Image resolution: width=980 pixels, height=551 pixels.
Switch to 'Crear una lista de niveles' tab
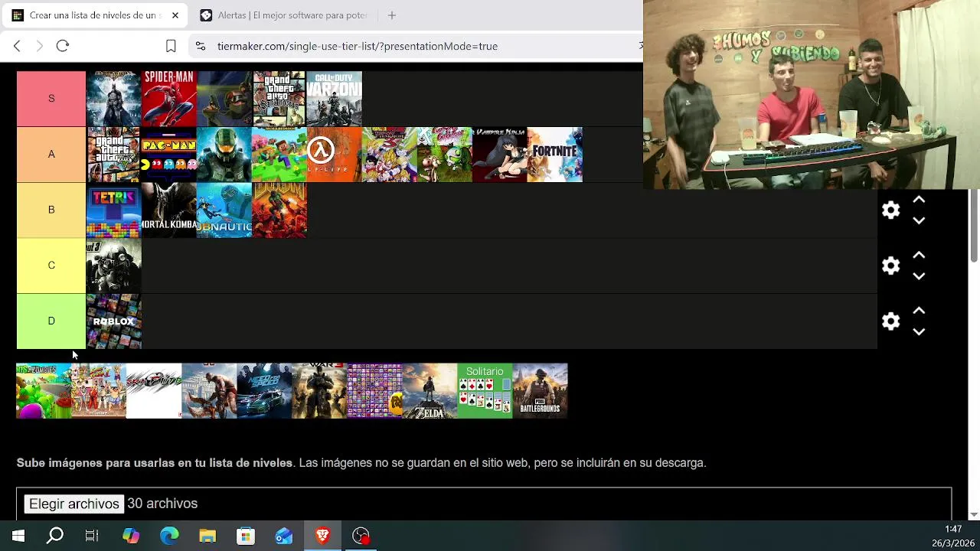coord(96,15)
